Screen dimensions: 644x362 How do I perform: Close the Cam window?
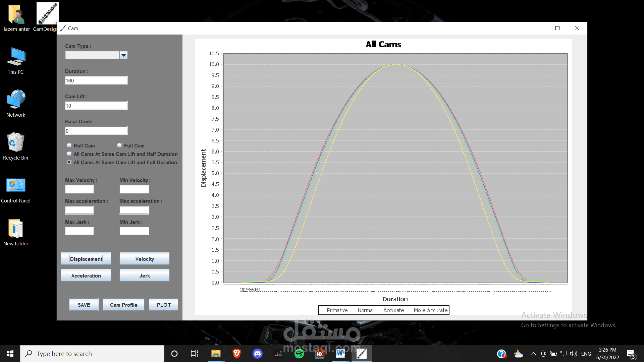[x=577, y=28]
